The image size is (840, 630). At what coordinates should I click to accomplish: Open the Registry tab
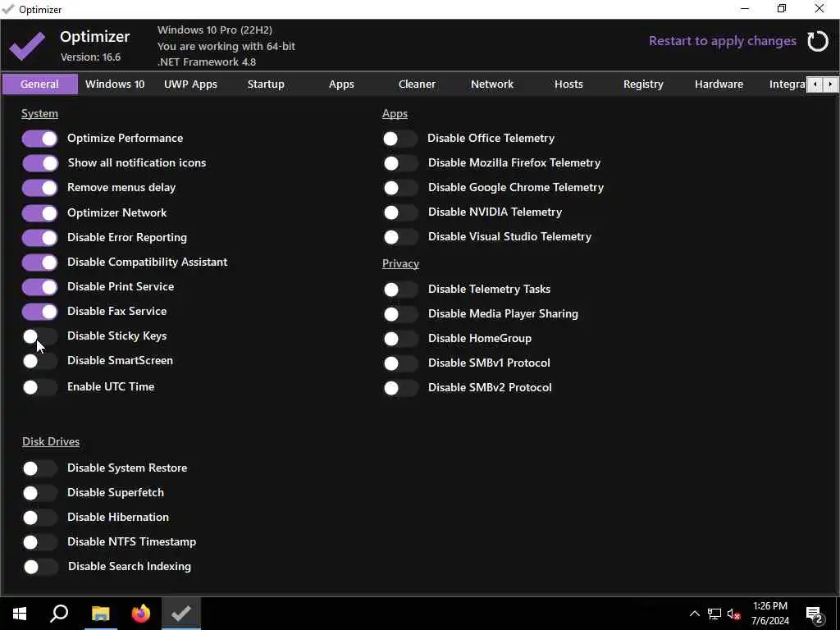tap(643, 84)
